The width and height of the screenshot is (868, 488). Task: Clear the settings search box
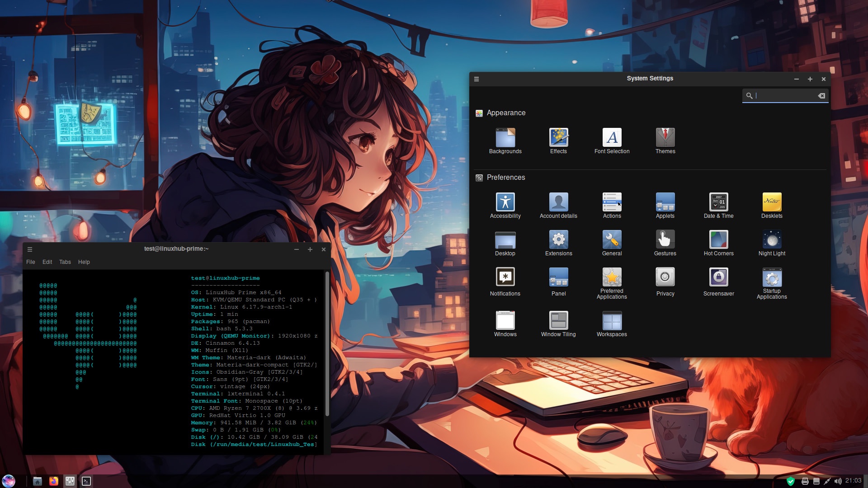coord(821,96)
